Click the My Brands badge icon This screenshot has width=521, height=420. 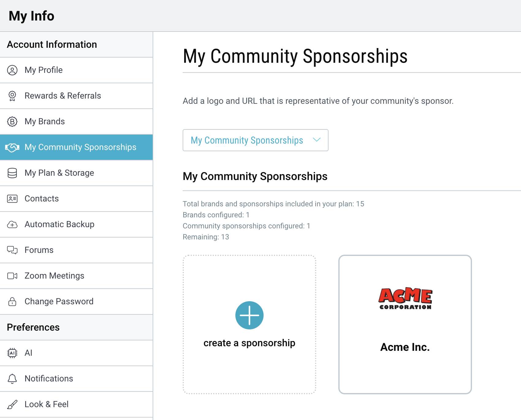pos(12,122)
